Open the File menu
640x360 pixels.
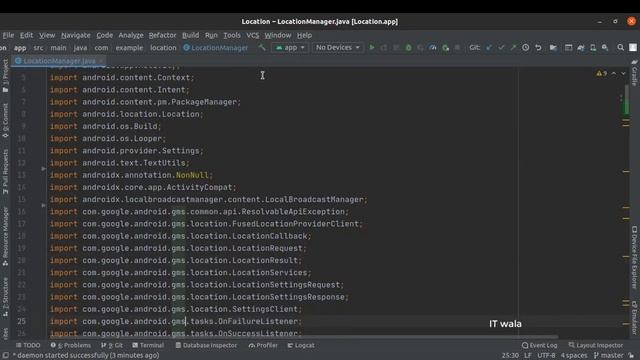click(8, 35)
